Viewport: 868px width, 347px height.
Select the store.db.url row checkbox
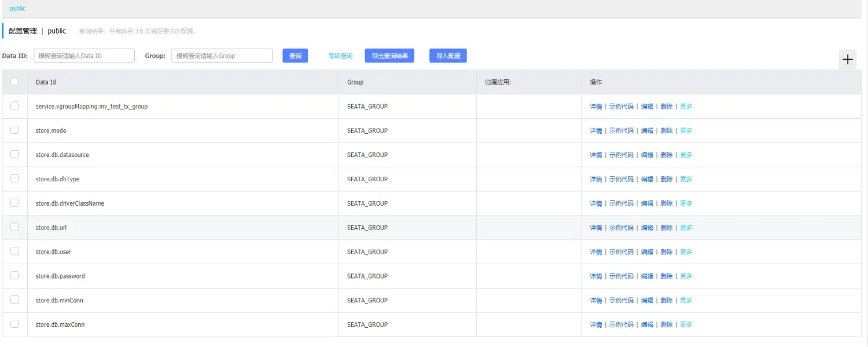point(14,227)
